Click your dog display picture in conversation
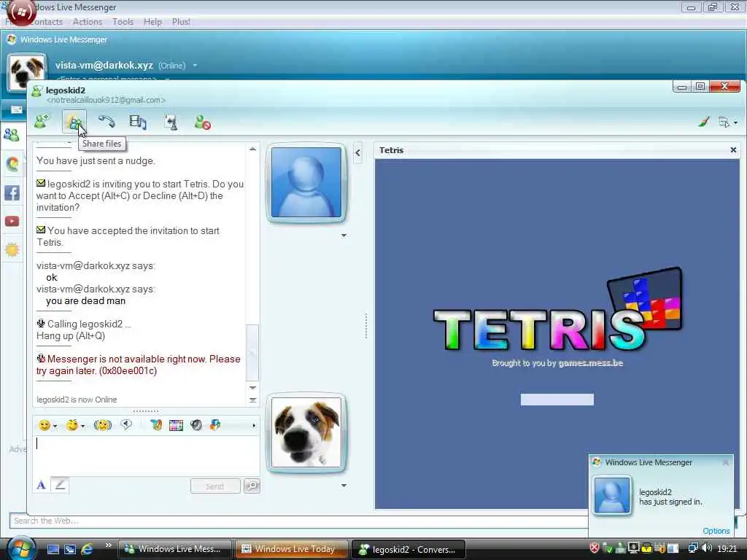 (x=306, y=432)
